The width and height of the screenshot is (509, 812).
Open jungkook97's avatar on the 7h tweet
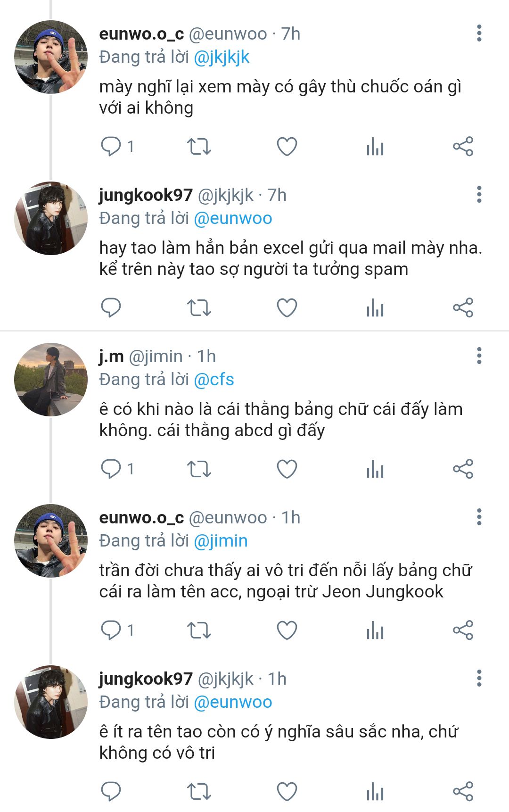click(x=51, y=218)
